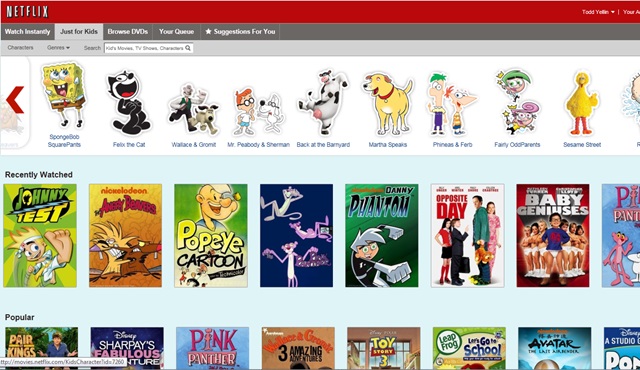Click the Back at the Barnyard text link

323,144
